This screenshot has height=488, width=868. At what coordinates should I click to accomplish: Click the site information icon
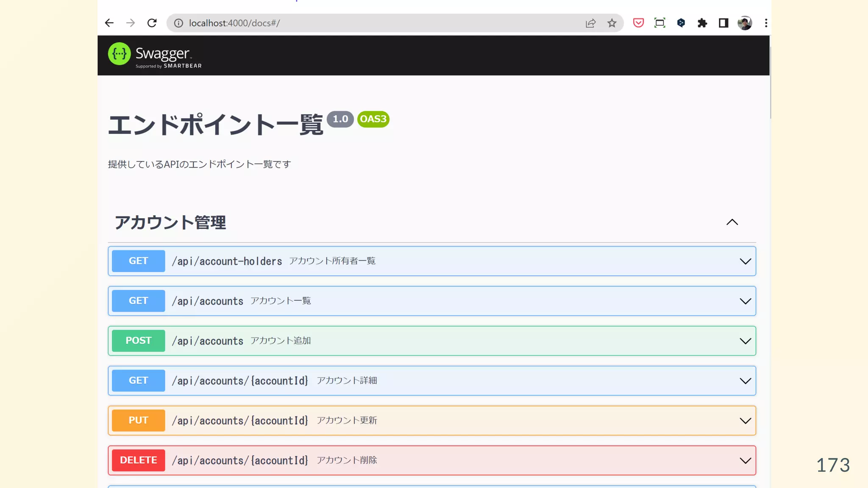(178, 23)
